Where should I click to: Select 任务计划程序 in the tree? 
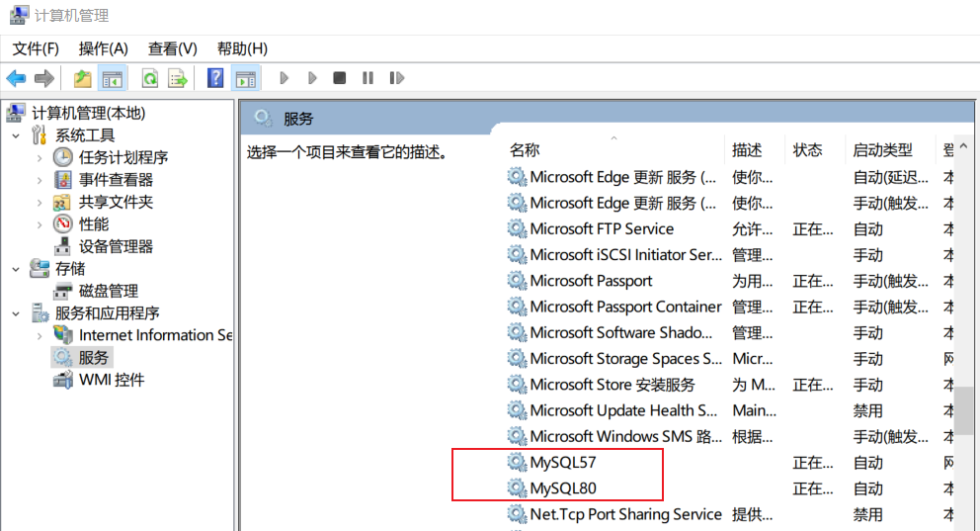tap(123, 157)
